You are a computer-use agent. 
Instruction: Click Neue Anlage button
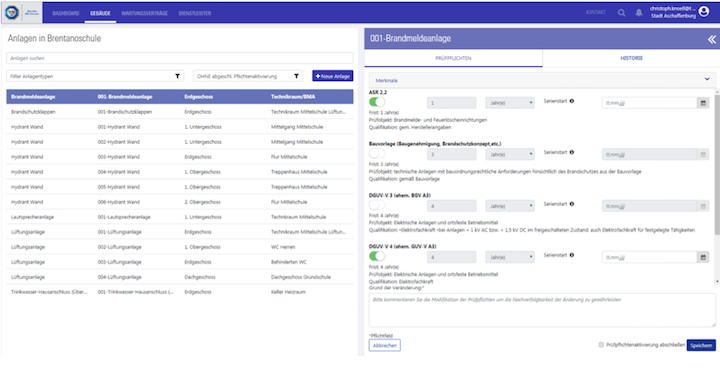click(333, 76)
